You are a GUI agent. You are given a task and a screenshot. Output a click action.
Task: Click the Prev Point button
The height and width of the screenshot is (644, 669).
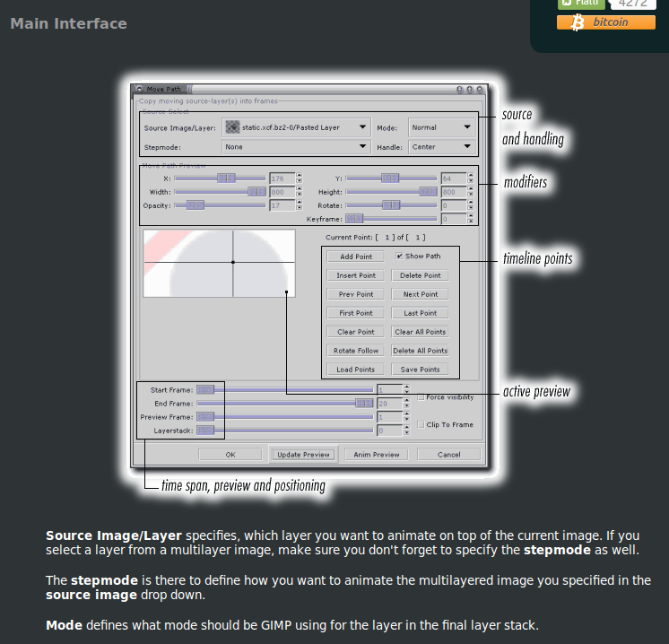[x=356, y=294]
